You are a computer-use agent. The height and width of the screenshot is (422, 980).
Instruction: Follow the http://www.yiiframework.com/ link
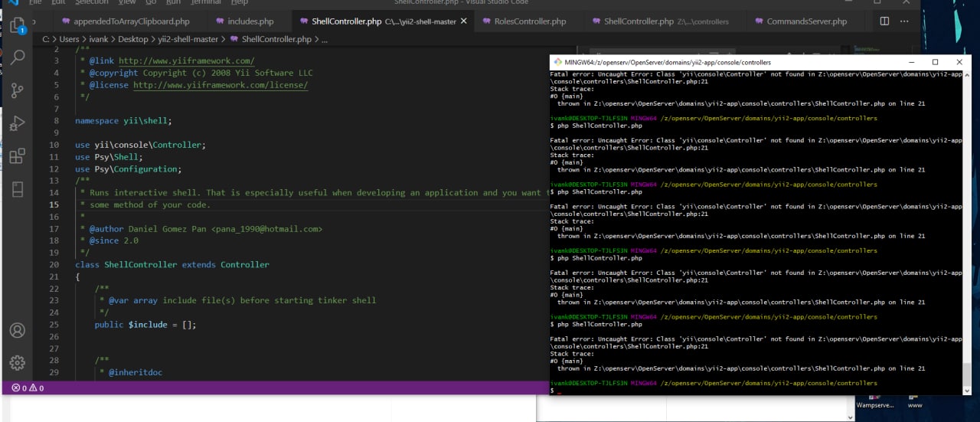point(187,61)
